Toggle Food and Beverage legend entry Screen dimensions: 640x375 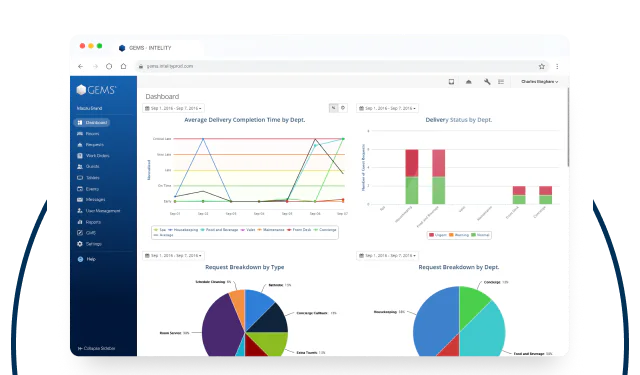coord(219,230)
